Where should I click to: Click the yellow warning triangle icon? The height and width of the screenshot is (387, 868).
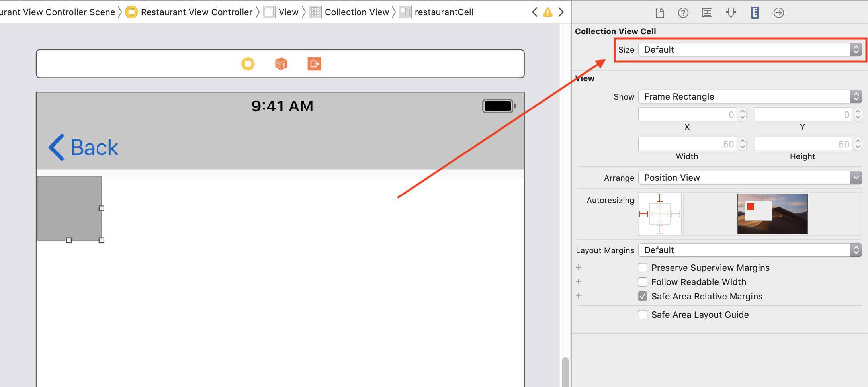[x=548, y=12]
